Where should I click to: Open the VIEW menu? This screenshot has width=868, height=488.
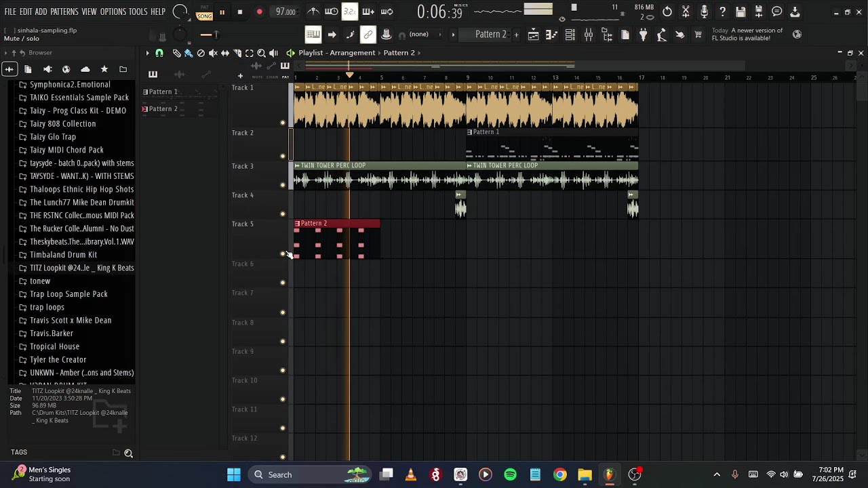click(90, 12)
